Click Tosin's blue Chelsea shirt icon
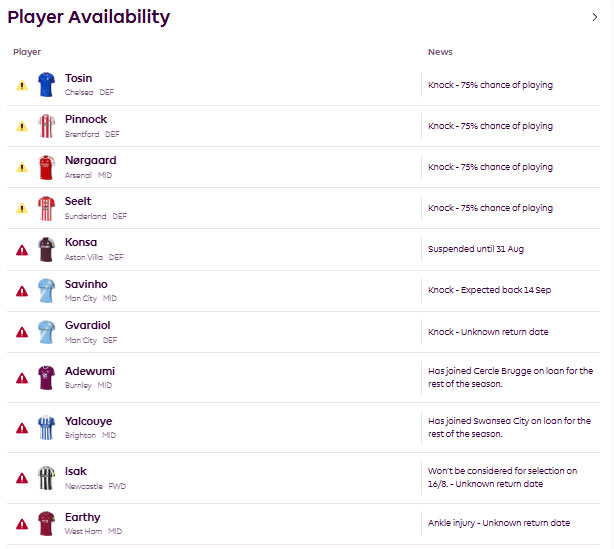Image resolution: width=614 pixels, height=549 pixels. [x=47, y=85]
